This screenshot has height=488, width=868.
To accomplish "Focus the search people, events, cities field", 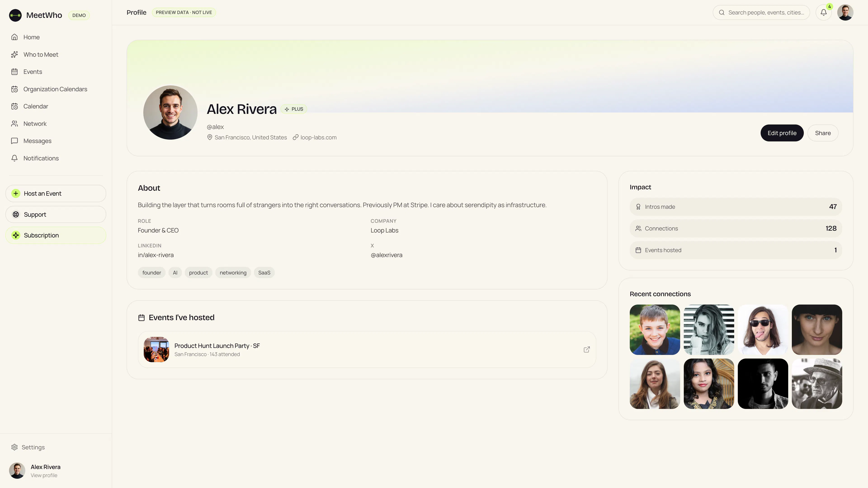I will point(761,12).
